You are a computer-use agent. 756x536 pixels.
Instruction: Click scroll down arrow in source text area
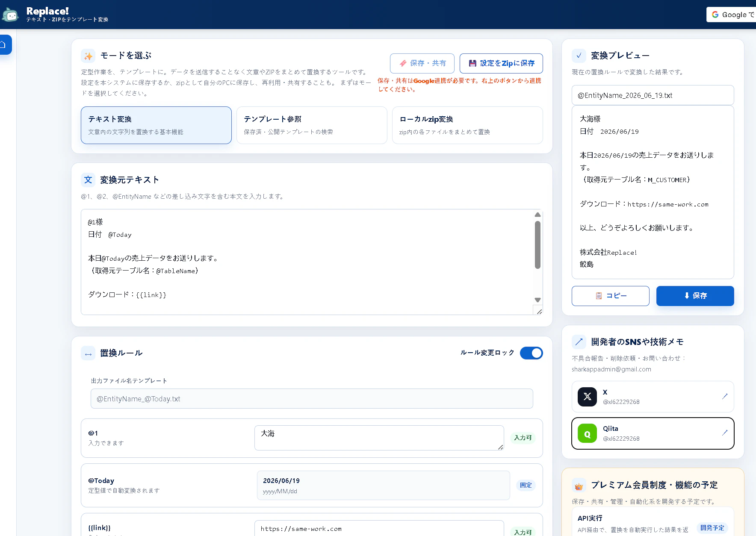537,300
